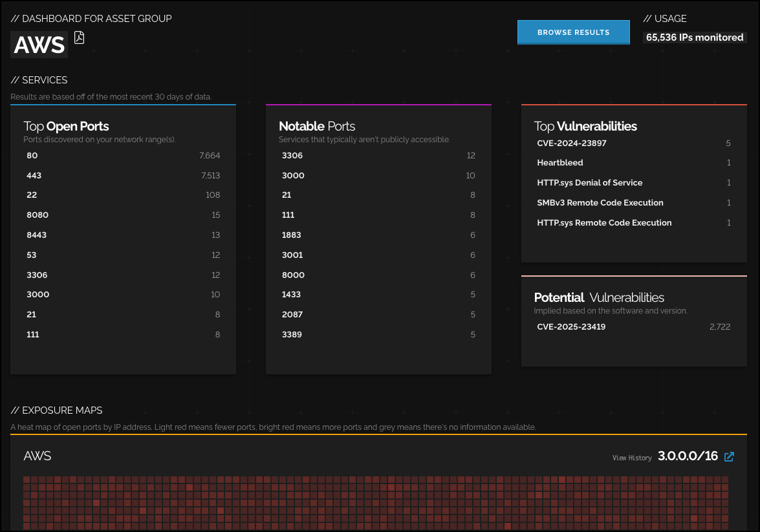
Task: Select port 1883 in Notable Ports
Action: click(x=292, y=235)
